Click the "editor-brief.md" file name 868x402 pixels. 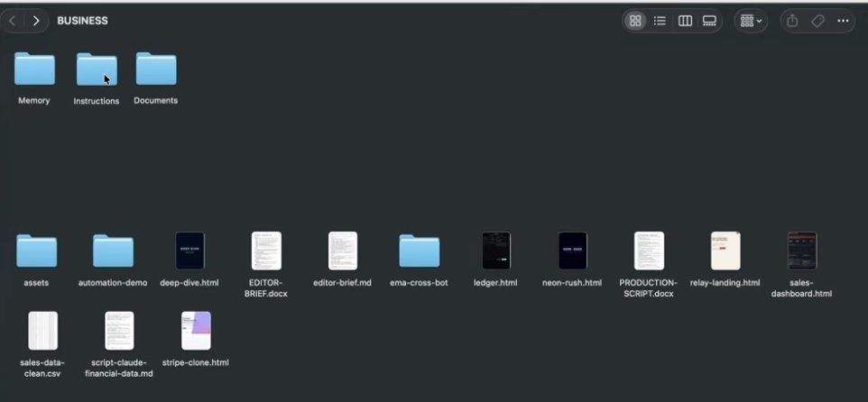pos(342,283)
